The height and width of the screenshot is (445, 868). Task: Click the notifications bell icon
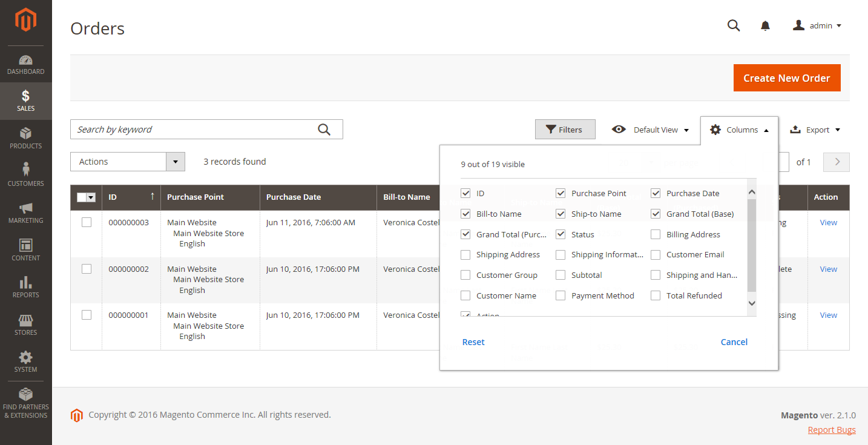click(765, 25)
